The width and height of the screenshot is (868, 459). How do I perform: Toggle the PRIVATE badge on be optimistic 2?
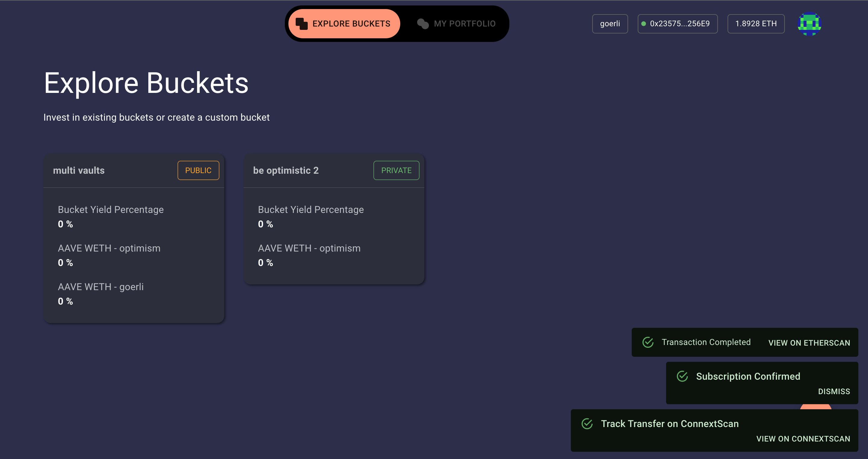[396, 170]
